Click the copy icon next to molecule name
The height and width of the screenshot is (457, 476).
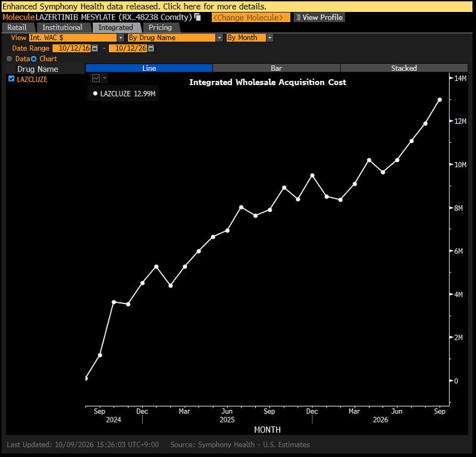click(x=198, y=17)
